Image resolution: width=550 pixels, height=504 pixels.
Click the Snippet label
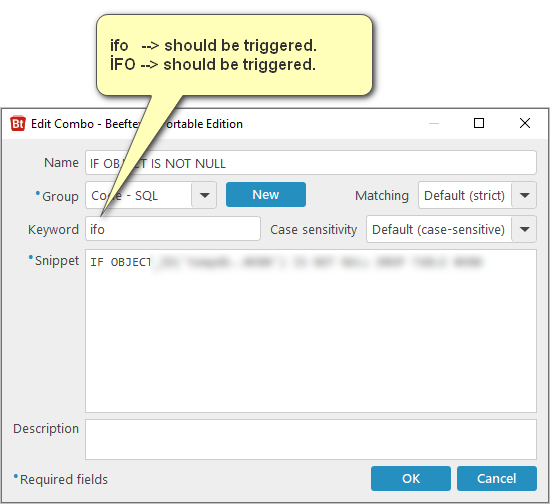click(x=56, y=260)
